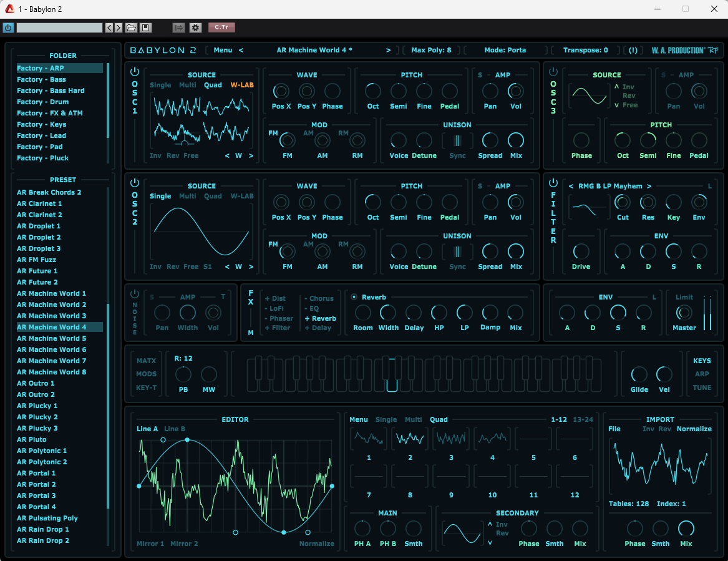The width and height of the screenshot is (728, 561).
Task: Click the Master volume knob
Action: click(684, 313)
